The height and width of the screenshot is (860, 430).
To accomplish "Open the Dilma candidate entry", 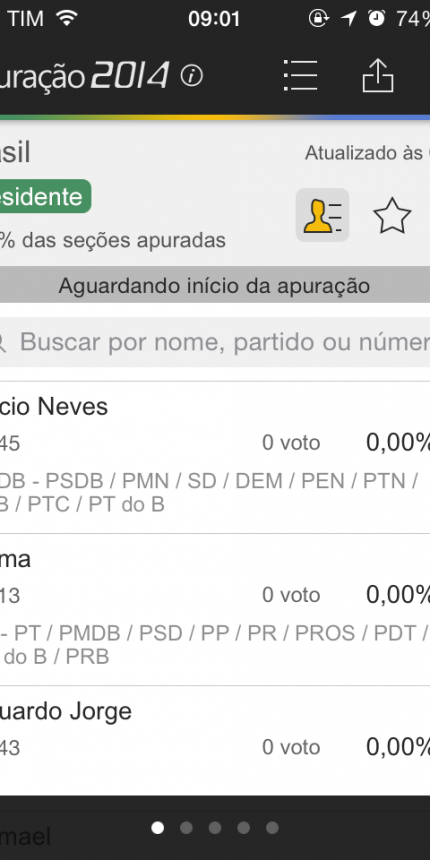I will (215, 610).
